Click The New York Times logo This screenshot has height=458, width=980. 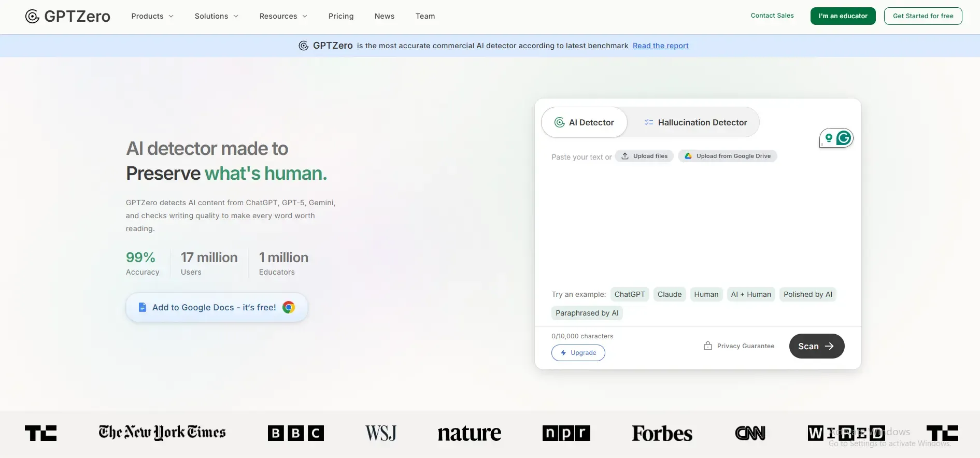point(162,433)
